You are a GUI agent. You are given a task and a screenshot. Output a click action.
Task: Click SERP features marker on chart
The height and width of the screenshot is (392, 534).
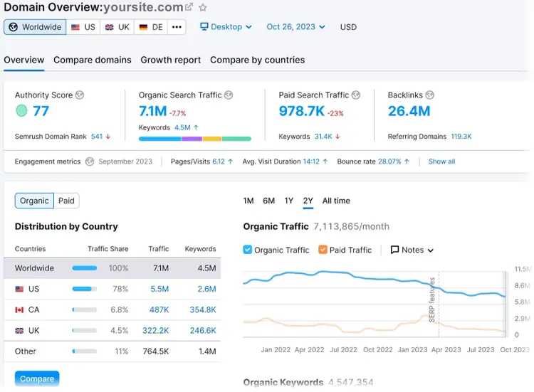[x=432, y=300]
